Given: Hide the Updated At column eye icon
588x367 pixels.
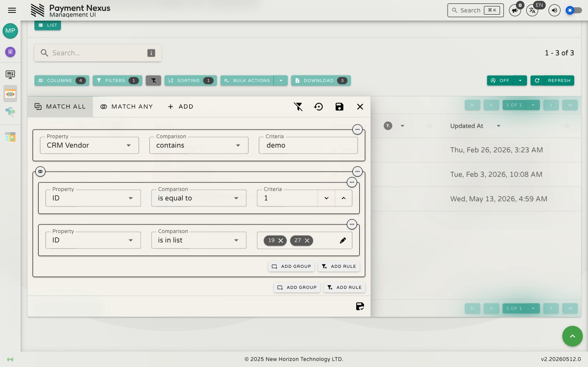Looking at the screenshot, I should tap(567, 126).
